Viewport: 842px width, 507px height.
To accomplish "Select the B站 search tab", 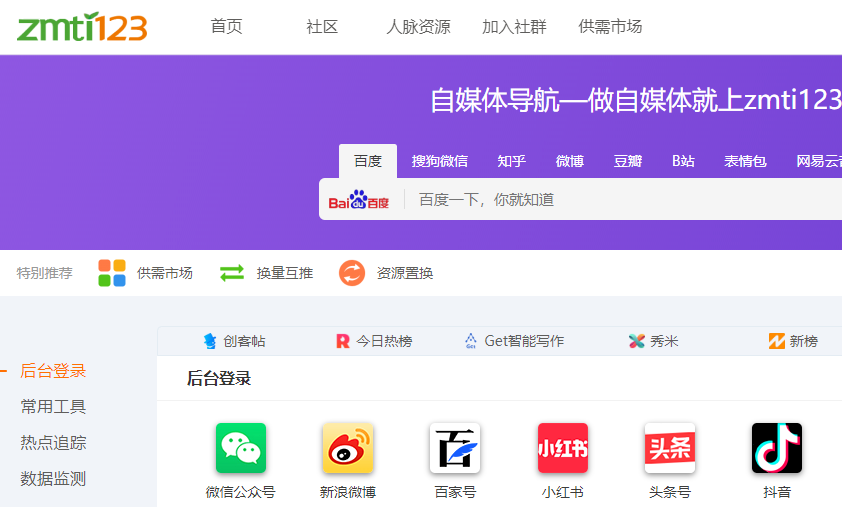I will click(683, 161).
